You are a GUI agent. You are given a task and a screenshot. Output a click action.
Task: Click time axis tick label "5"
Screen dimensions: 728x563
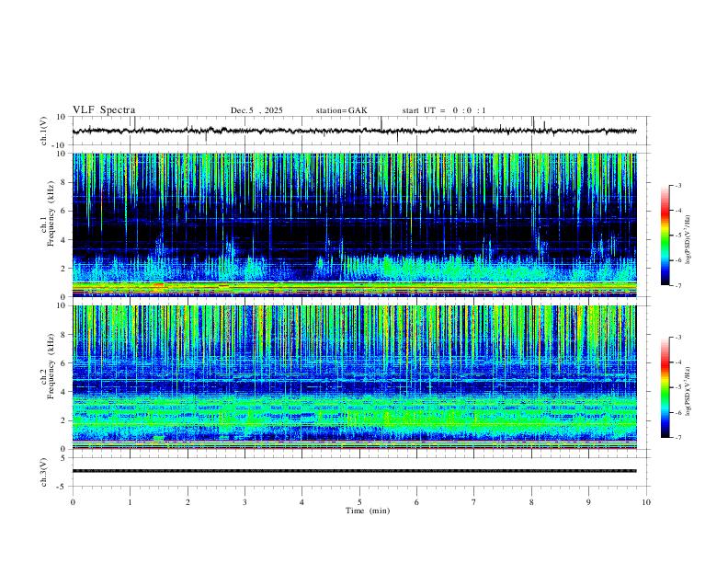(x=359, y=502)
